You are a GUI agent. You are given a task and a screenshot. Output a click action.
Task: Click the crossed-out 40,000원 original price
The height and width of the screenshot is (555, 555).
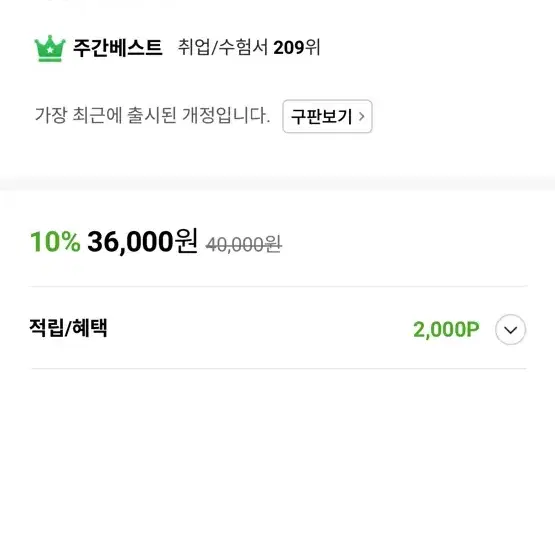click(x=244, y=245)
